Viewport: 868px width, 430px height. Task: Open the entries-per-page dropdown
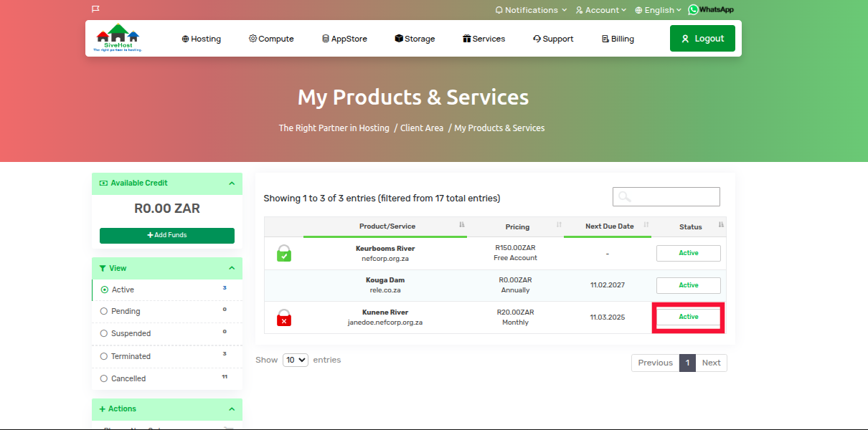pyautogui.click(x=295, y=359)
